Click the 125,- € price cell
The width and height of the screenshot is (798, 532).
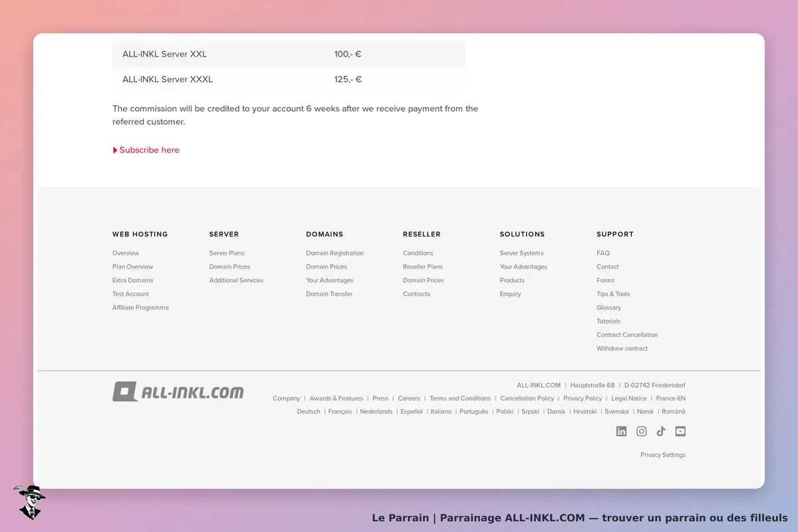[x=348, y=79]
